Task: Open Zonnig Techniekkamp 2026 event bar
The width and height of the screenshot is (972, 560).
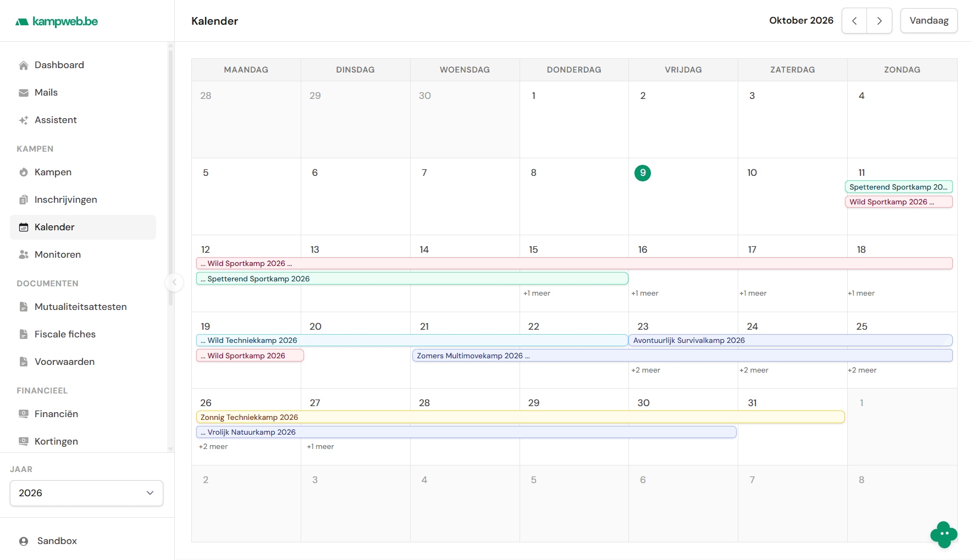Action: [x=520, y=417]
